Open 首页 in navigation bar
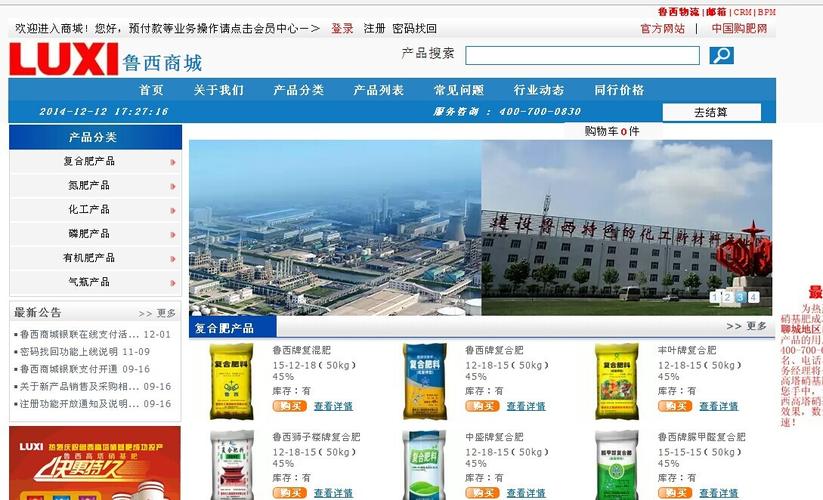Screen dimensions: 823x500 click(151, 90)
